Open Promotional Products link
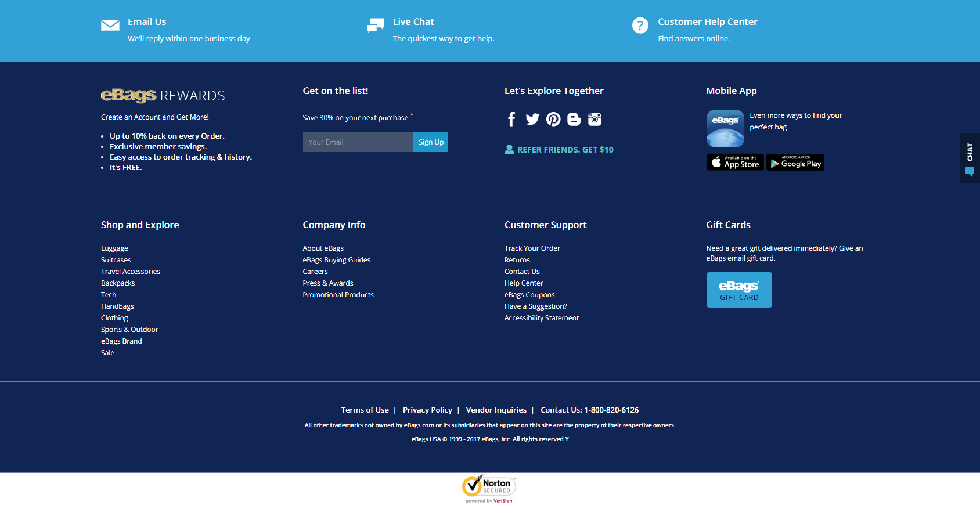 pos(338,295)
